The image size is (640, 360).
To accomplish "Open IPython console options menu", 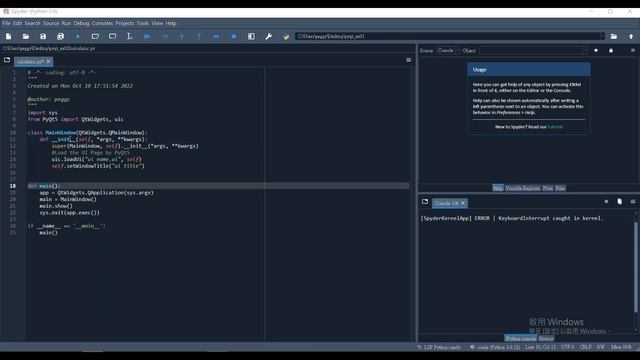I will tap(633, 202).
